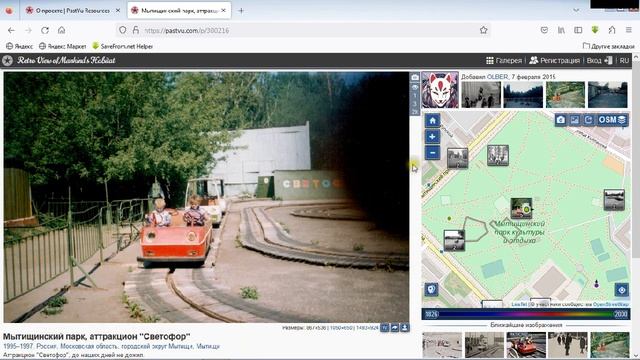The image size is (640, 360).
Task: Open the red car thumbnail in nearby images
Action: pos(526,345)
